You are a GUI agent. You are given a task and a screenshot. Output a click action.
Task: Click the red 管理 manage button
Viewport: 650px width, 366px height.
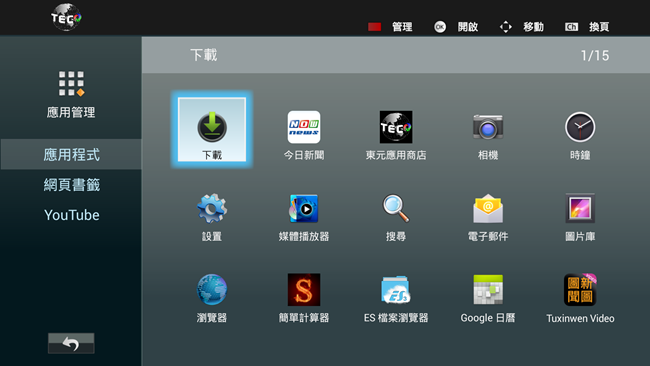(x=374, y=27)
